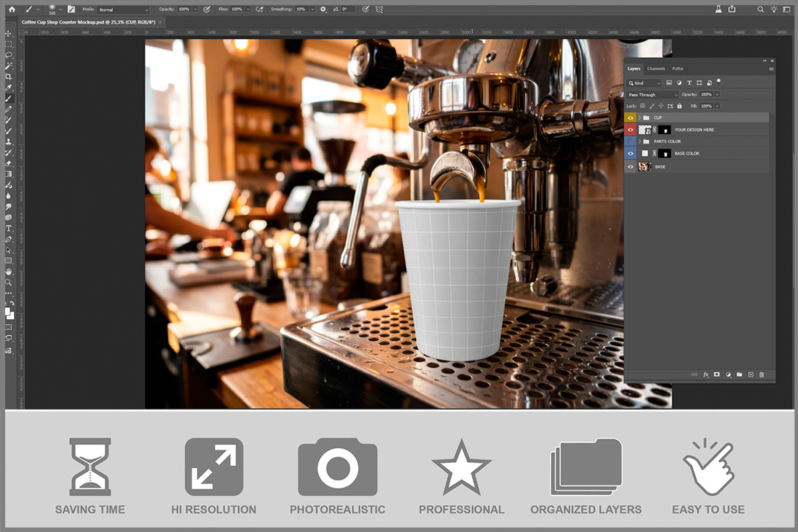The width and height of the screenshot is (798, 532).
Task: Select the Brush tool in left toolbar
Action: pyautogui.click(x=9, y=98)
